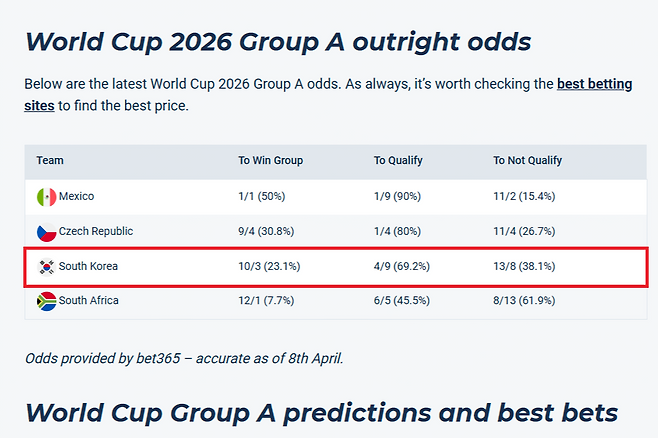Click the To Win Group column header
658x438 pixels.
coord(270,160)
